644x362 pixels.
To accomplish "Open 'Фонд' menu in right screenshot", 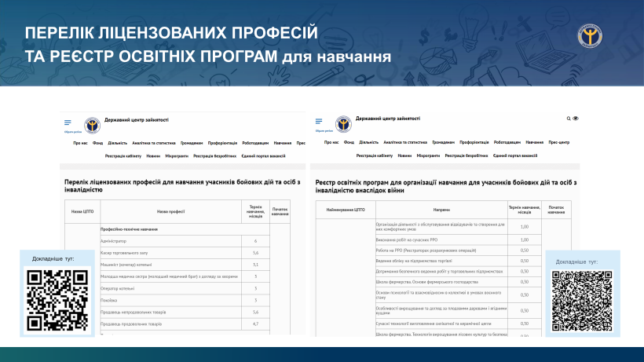I will 349,142.
